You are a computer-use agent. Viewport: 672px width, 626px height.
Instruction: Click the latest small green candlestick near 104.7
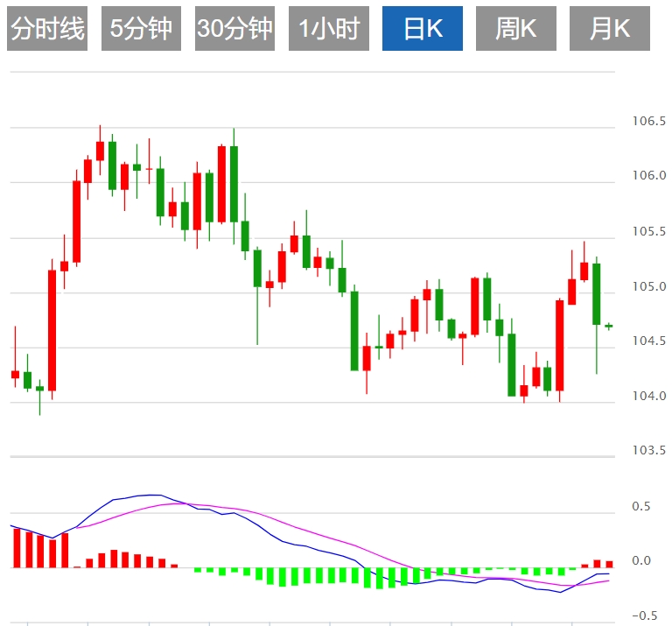(609, 327)
